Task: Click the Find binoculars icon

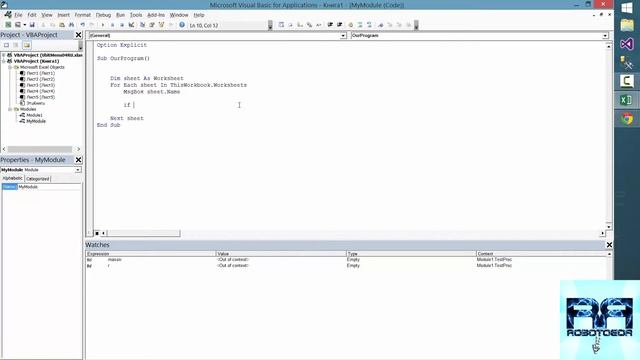Action: coord(71,25)
